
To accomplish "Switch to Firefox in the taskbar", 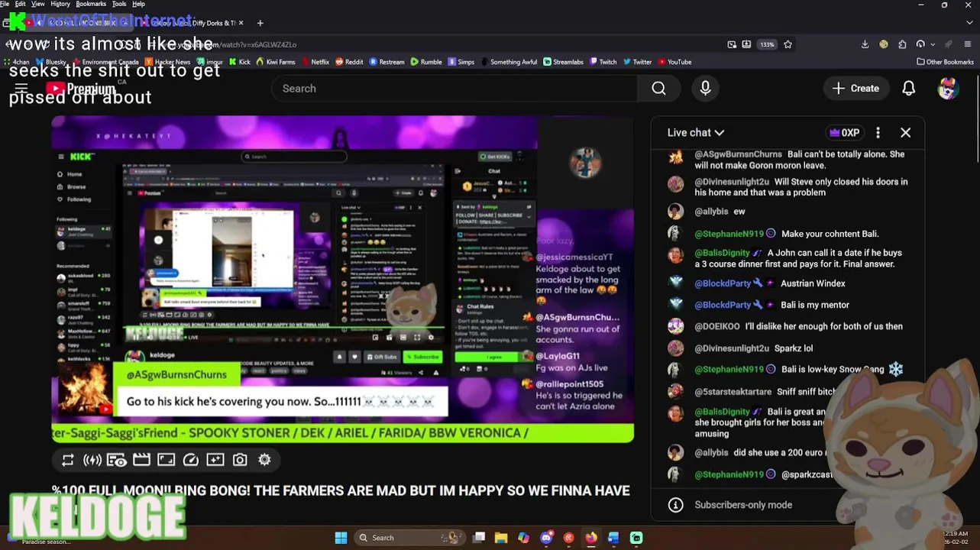I will (591, 538).
